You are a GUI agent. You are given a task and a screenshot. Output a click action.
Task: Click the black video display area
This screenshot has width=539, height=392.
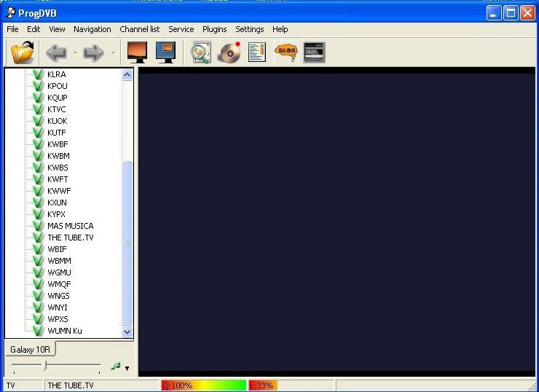coord(337,222)
